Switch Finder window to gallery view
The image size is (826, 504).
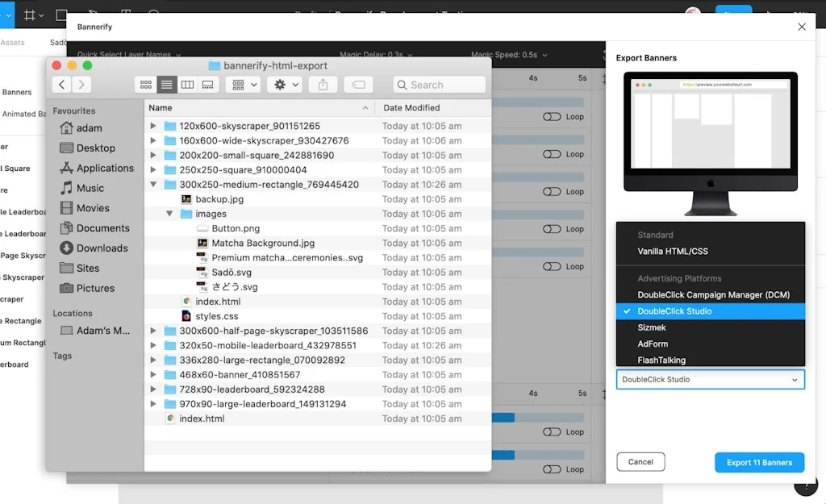coord(207,84)
